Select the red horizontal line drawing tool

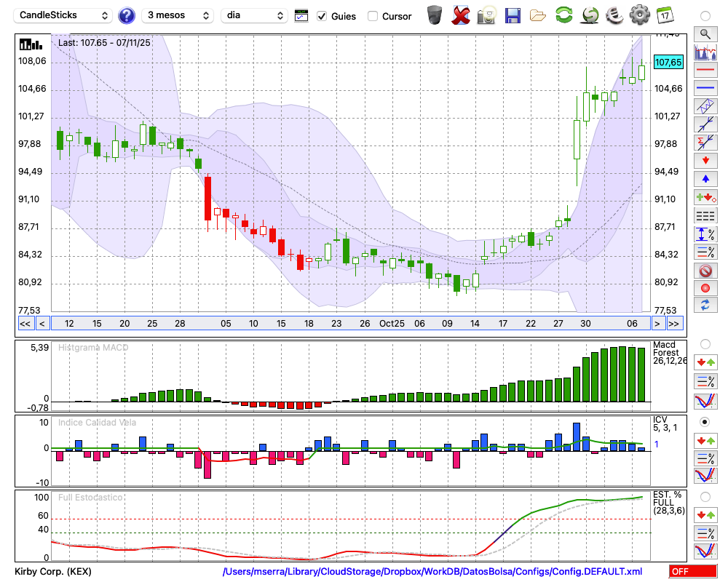click(x=705, y=71)
